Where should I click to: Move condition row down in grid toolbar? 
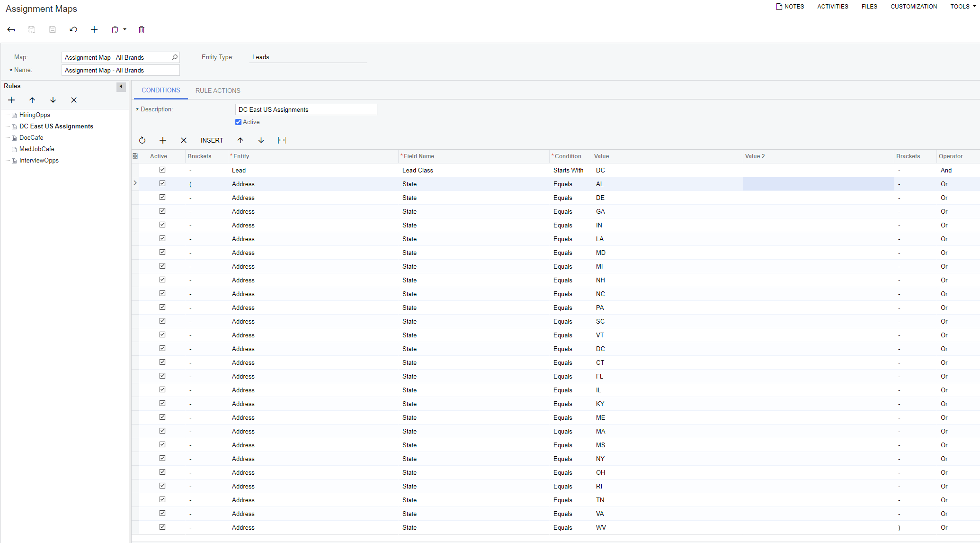(261, 140)
